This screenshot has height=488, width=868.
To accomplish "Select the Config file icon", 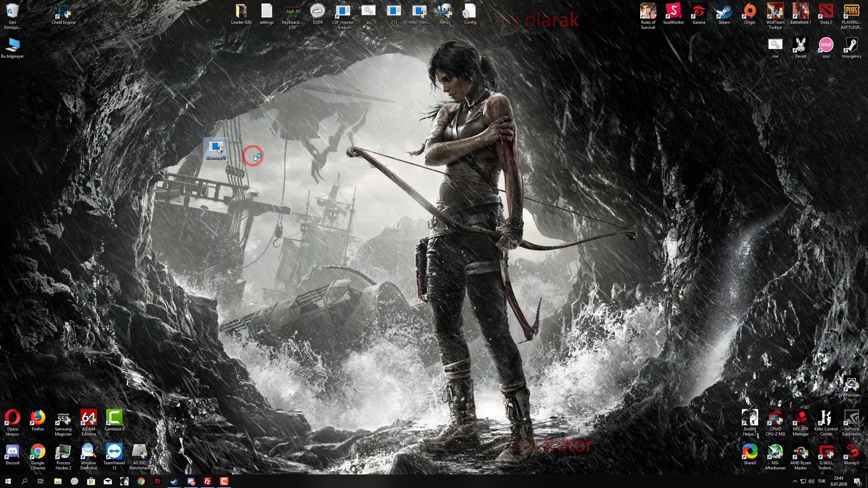I will [470, 14].
